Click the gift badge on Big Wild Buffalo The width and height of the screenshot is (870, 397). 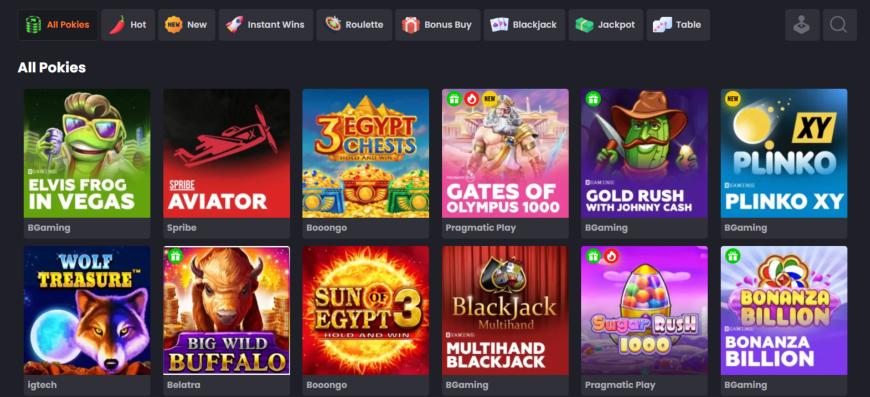coord(175,256)
